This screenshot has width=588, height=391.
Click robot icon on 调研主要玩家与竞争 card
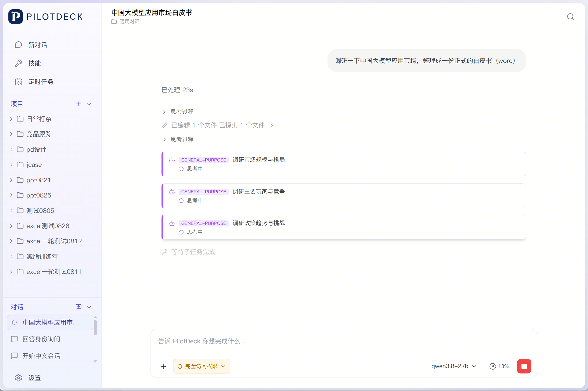pyautogui.click(x=172, y=192)
